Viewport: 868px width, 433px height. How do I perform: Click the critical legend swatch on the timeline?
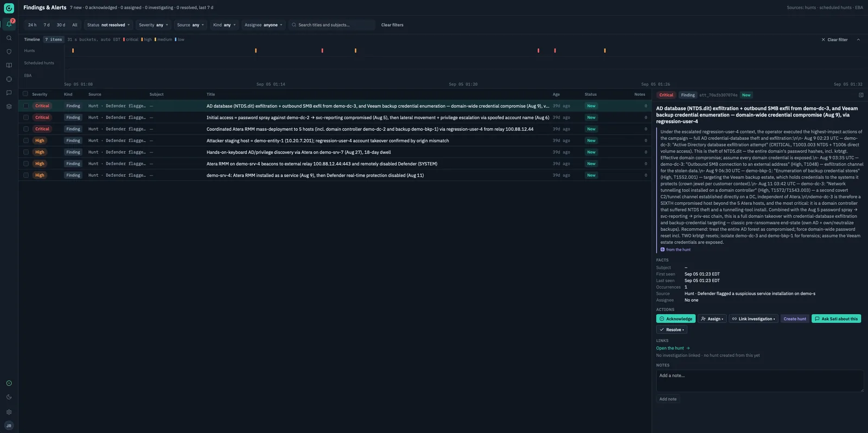click(x=124, y=40)
